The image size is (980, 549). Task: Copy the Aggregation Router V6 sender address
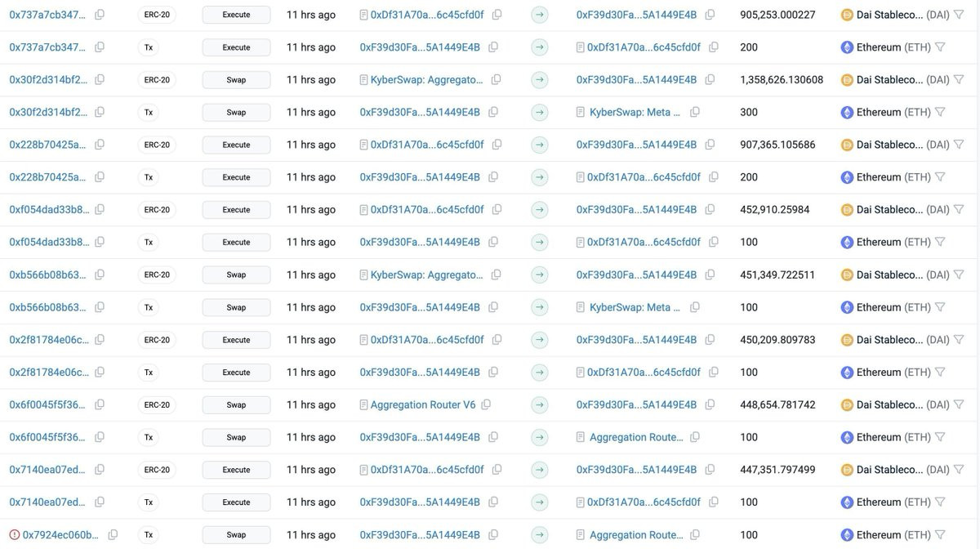tap(486, 404)
